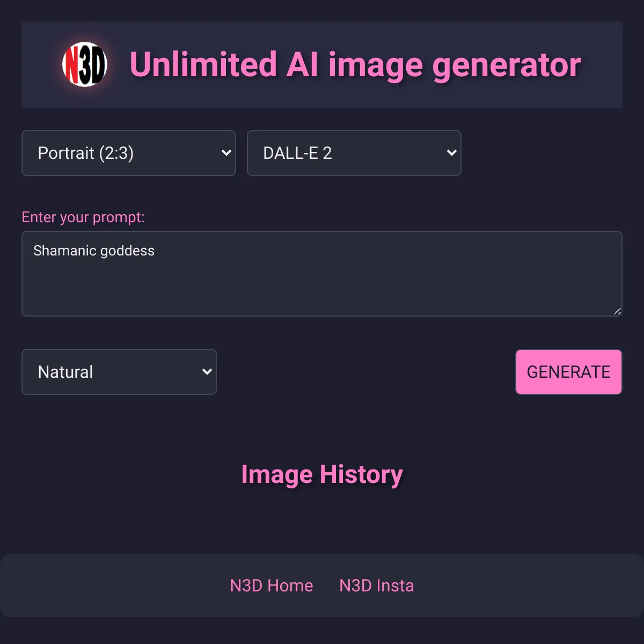Click the Image History heading
Viewport: 644px width, 644px height.
(322, 474)
